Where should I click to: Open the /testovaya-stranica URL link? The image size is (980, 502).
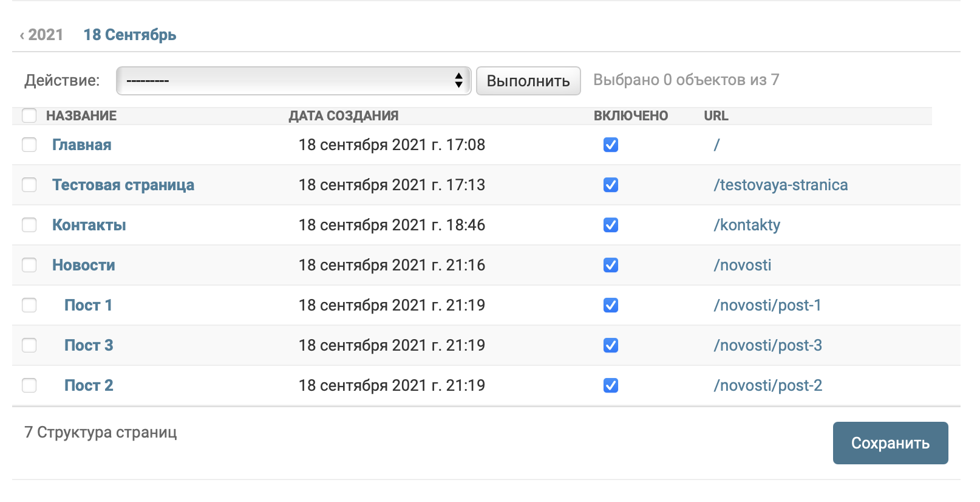pyautogui.click(x=781, y=185)
